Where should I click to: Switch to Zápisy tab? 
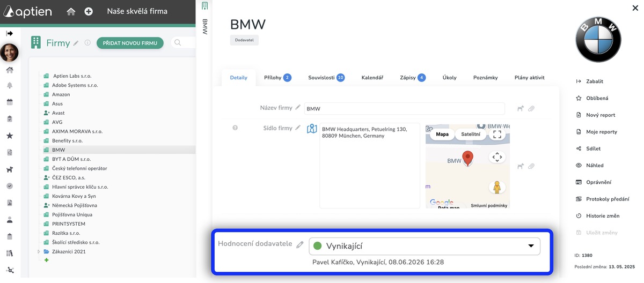(x=413, y=78)
